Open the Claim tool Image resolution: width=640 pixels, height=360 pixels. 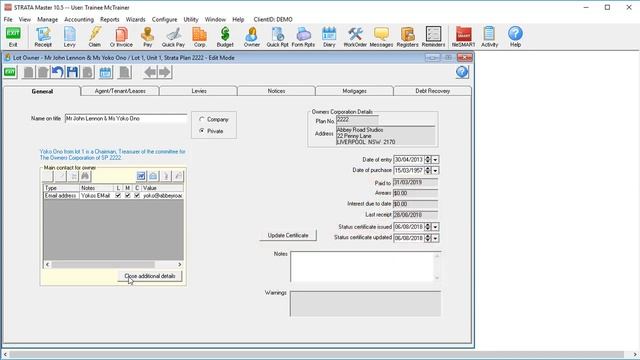[x=95, y=37]
